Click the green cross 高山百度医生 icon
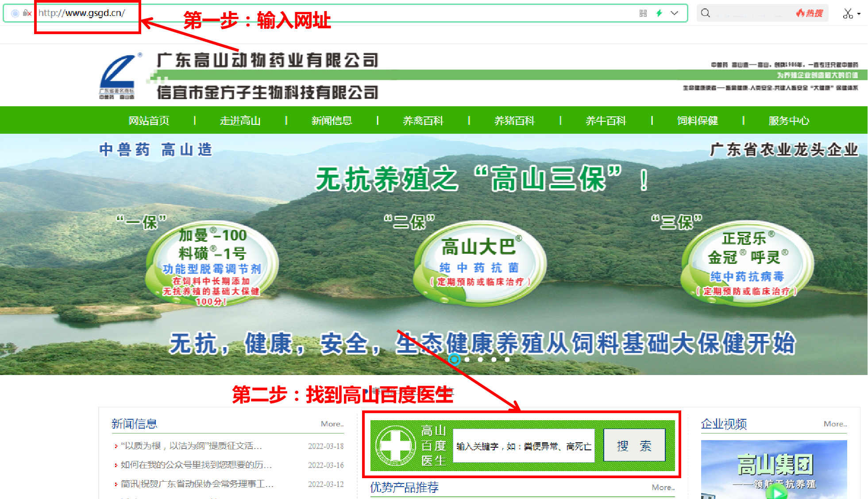 tap(395, 445)
